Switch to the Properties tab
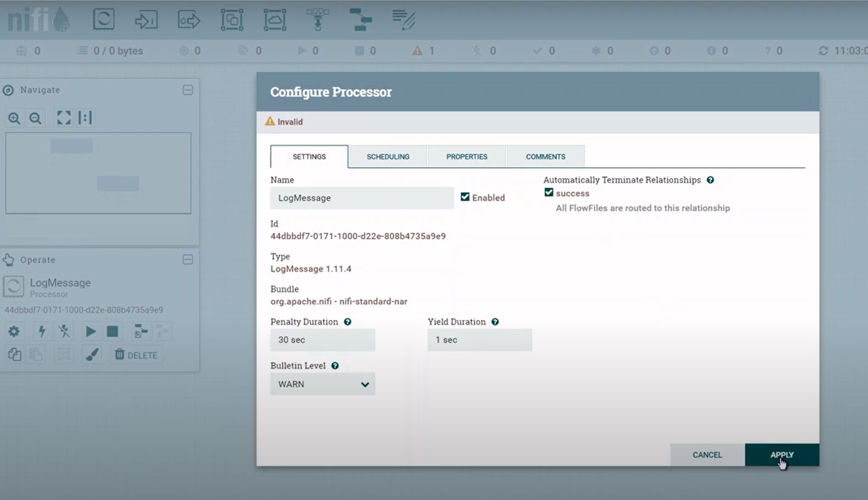Viewport: 868px width, 500px height. pos(467,157)
